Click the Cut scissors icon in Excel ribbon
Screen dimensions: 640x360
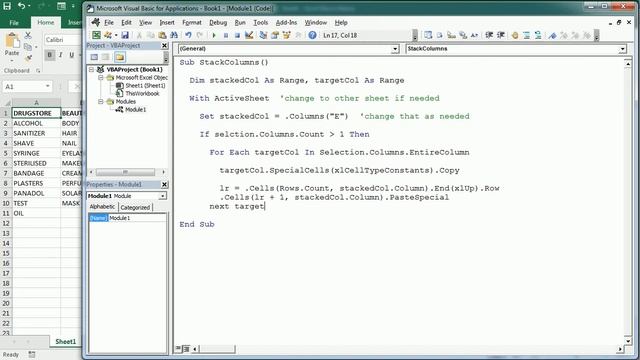click(x=28, y=36)
